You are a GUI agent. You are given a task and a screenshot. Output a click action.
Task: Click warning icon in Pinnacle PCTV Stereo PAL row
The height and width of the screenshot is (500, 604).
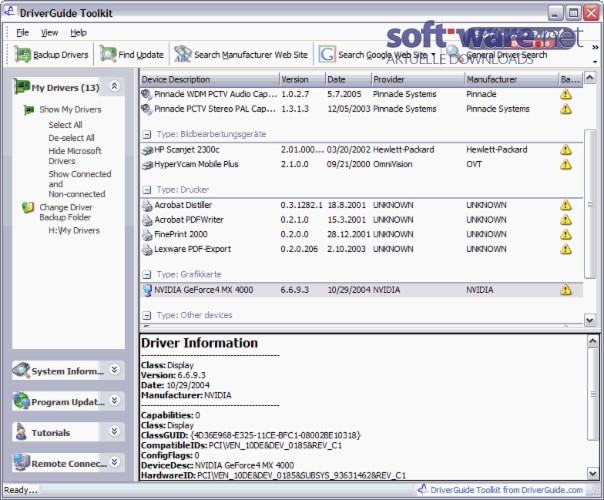tap(565, 109)
